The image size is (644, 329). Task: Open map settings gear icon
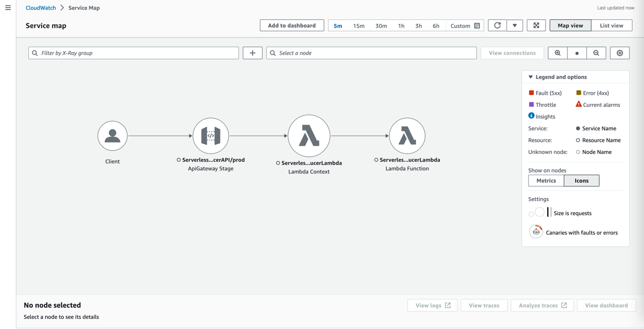tap(619, 53)
